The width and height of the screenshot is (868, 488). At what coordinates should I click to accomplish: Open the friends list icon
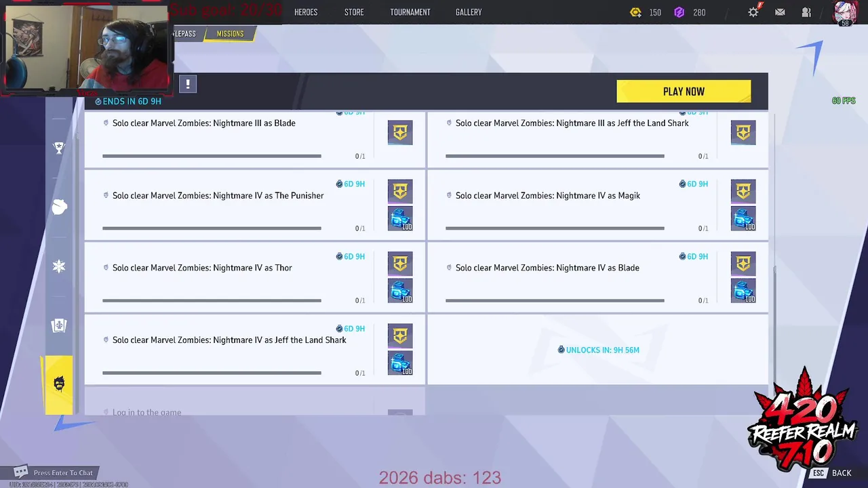pos(806,12)
